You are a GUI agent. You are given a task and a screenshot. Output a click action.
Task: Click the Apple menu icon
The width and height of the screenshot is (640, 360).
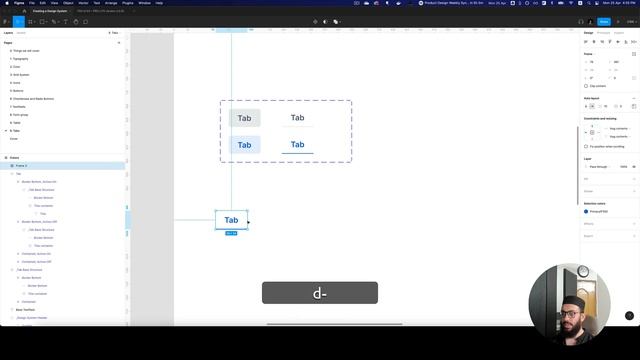[7, 3]
